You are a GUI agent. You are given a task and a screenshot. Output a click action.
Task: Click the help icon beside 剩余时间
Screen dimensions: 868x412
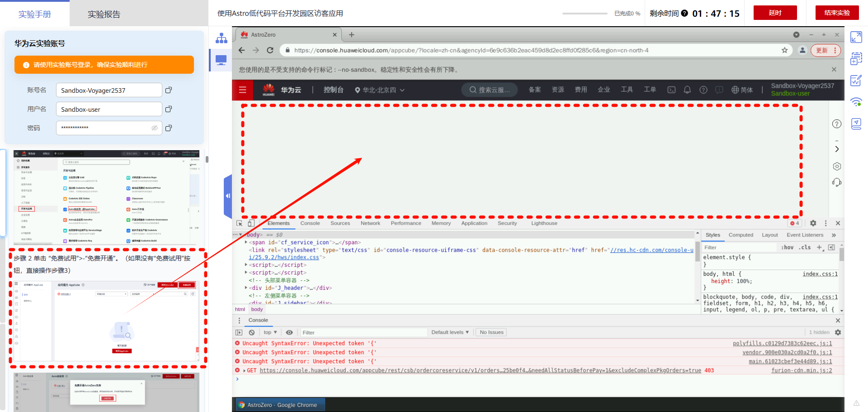684,13
